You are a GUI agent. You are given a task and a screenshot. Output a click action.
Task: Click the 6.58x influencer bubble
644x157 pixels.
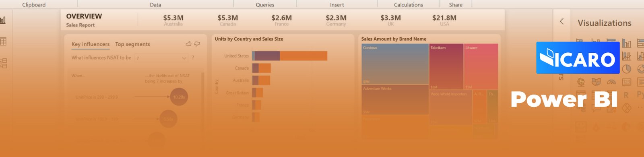pyautogui.click(x=168, y=119)
